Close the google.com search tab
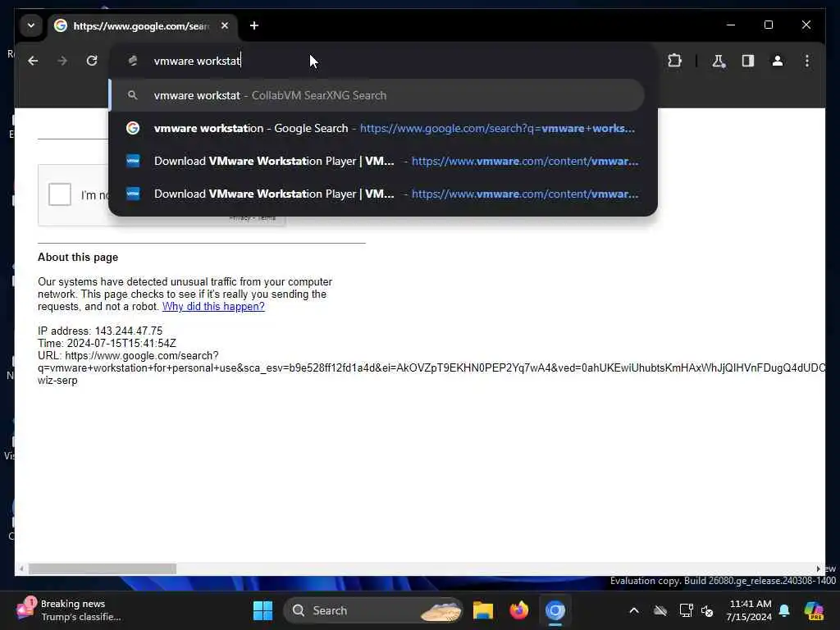 click(x=225, y=25)
